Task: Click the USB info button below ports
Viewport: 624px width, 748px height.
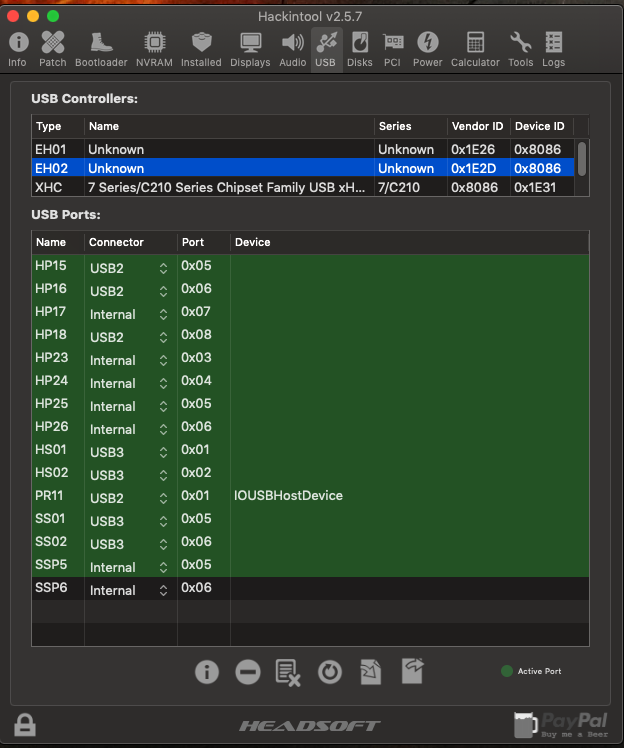Action: point(207,672)
